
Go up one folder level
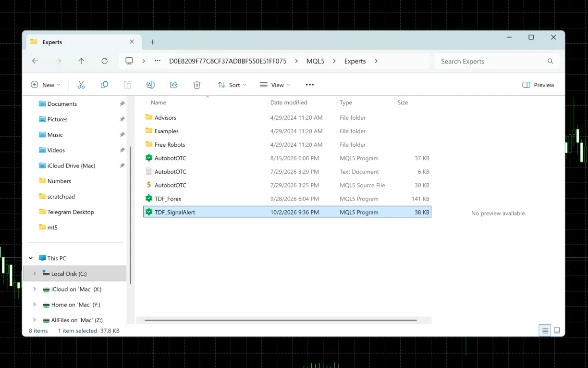(81, 61)
